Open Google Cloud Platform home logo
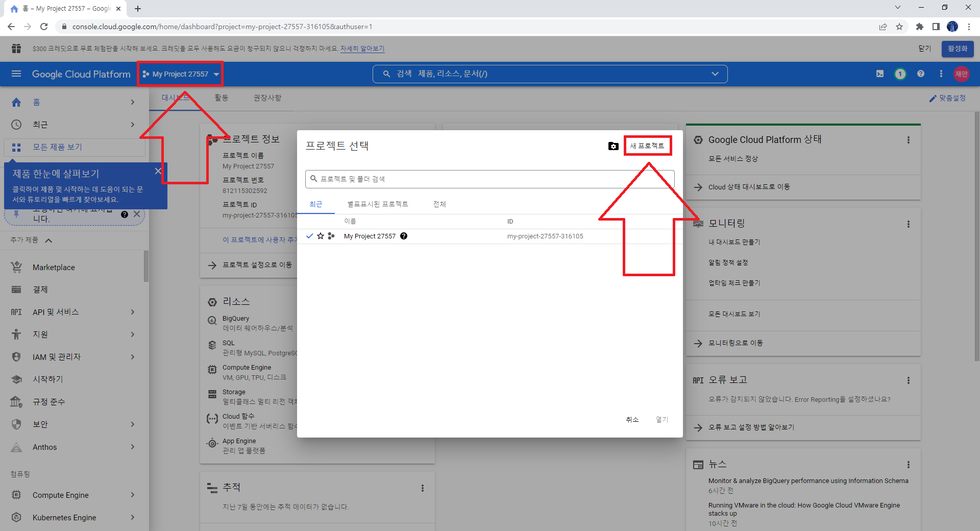Screen dimensions: 980x531 click(81, 74)
